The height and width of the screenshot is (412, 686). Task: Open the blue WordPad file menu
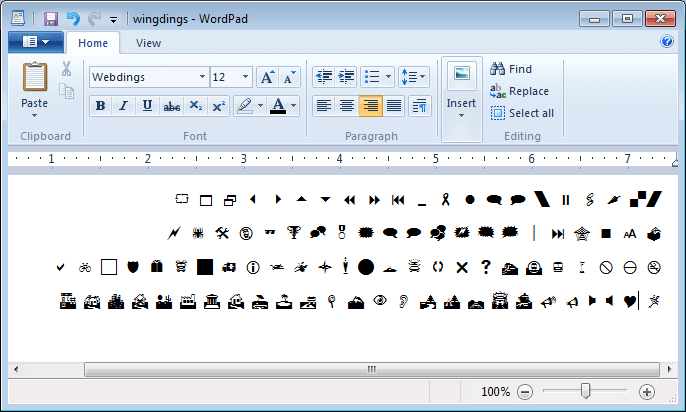[x=35, y=42]
